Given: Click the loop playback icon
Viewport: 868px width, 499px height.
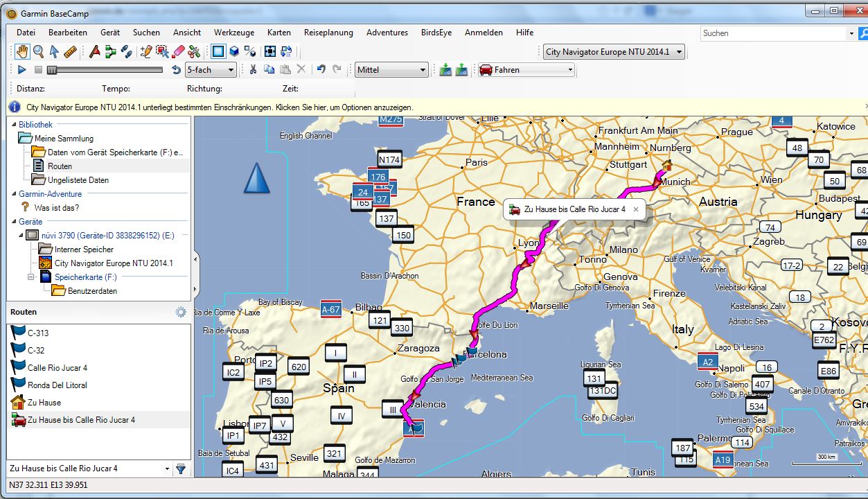Looking at the screenshot, I should (x=176, y=69).
